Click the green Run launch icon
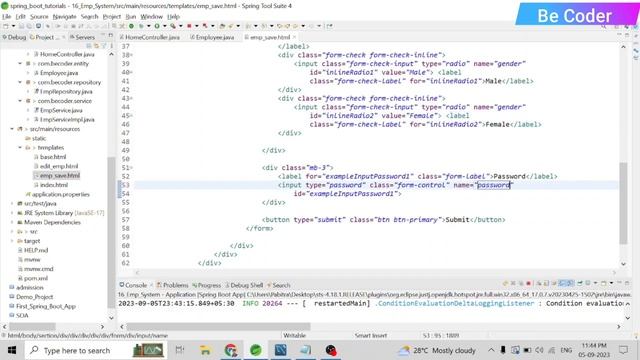This screenshot has height=360, width=640. click(x=157, y=26)
